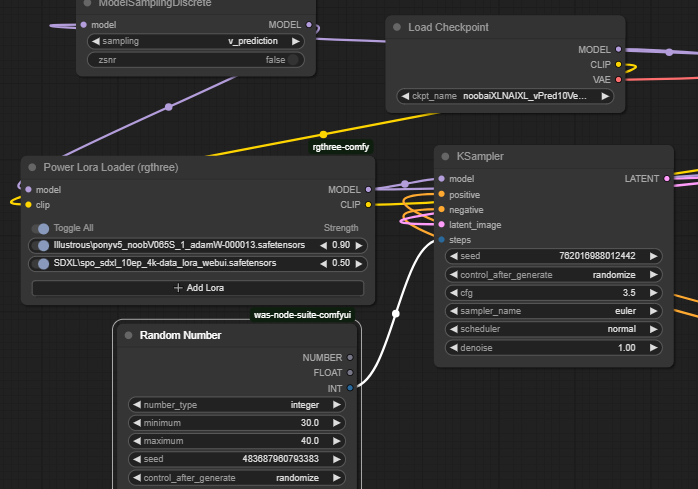Click Power Lora Loader model input socket
The width and height of the screenshot is (698, 489).
click(x=28, y=190)
